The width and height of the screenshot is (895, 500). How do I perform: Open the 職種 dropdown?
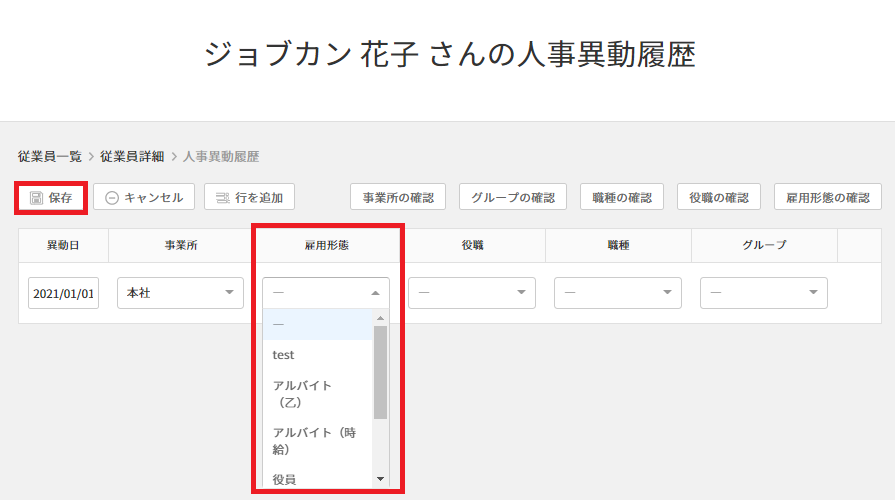coord(618,293)
